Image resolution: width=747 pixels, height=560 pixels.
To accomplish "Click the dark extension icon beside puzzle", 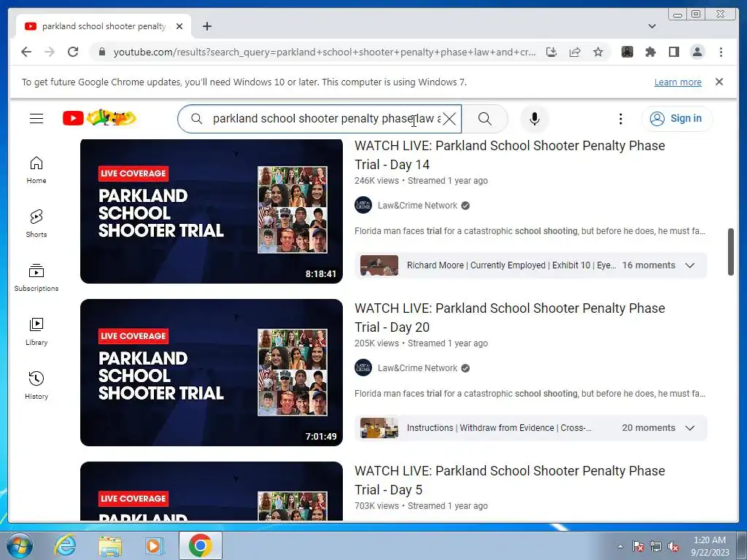I will coord(627,52).
